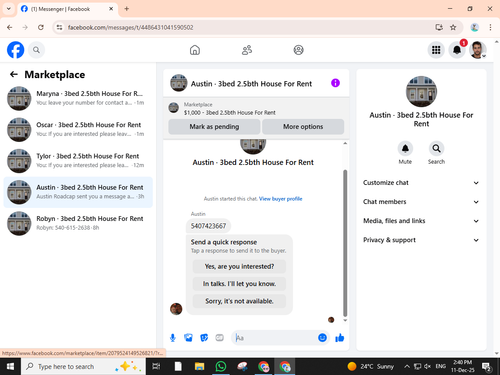Select the Austin conversation in the list
The height and width of the screenshot is (375, 500).
tap(78, 192)
